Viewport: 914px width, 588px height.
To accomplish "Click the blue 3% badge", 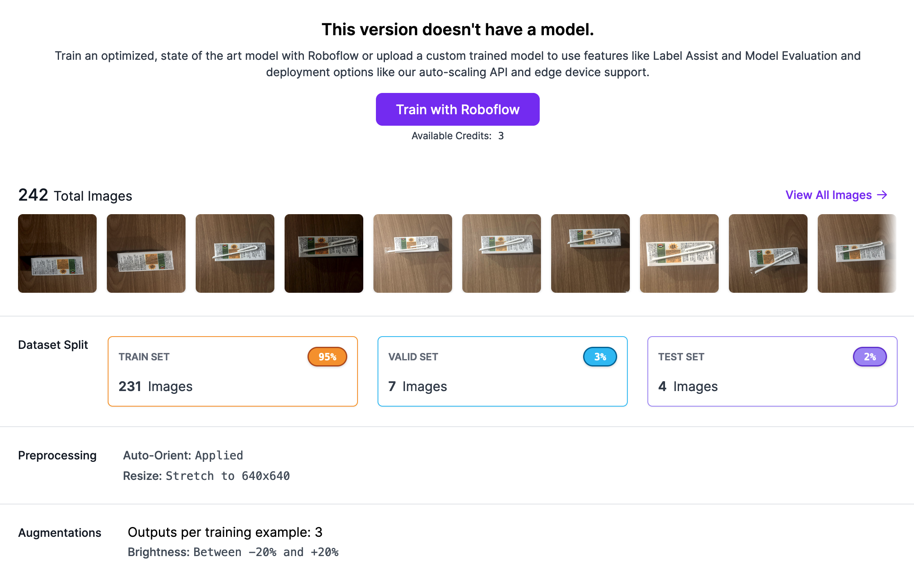I will [600, 357].
